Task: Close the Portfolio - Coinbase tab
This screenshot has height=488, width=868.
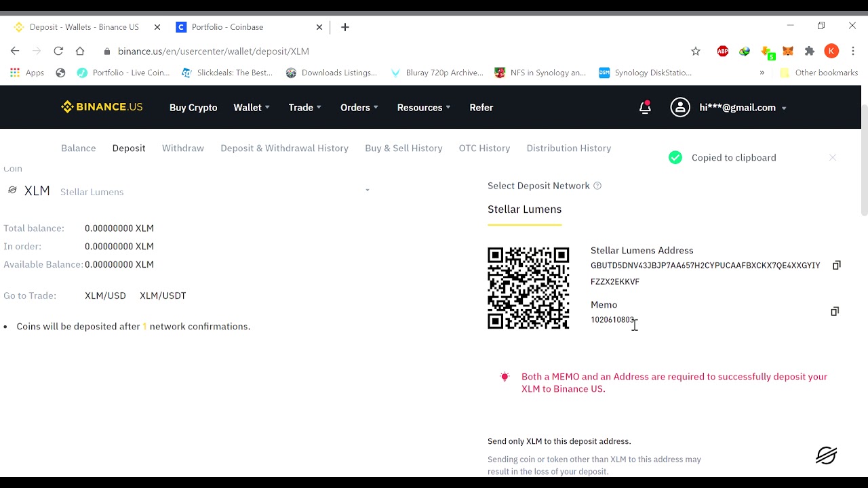Action: tap(319, 27)
